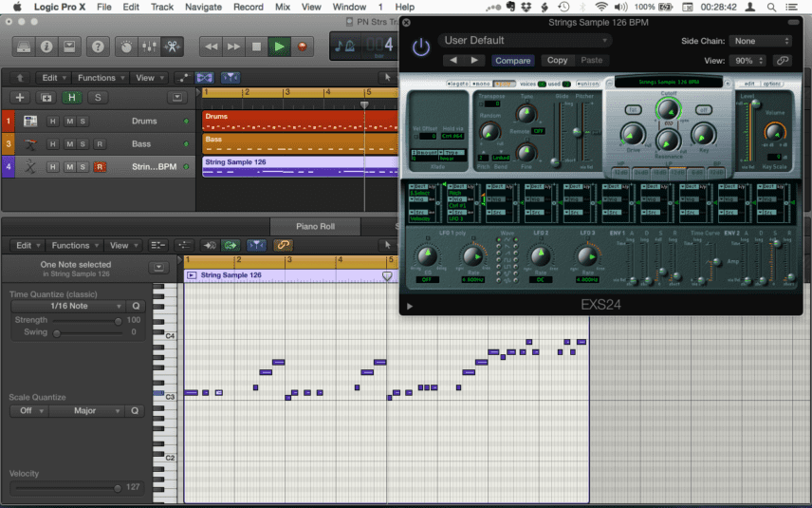The width and height of the screenshot is (812, 508).
Task: Toggle the Piano Roll Link chain icon
Action: [x=283, y=245]
